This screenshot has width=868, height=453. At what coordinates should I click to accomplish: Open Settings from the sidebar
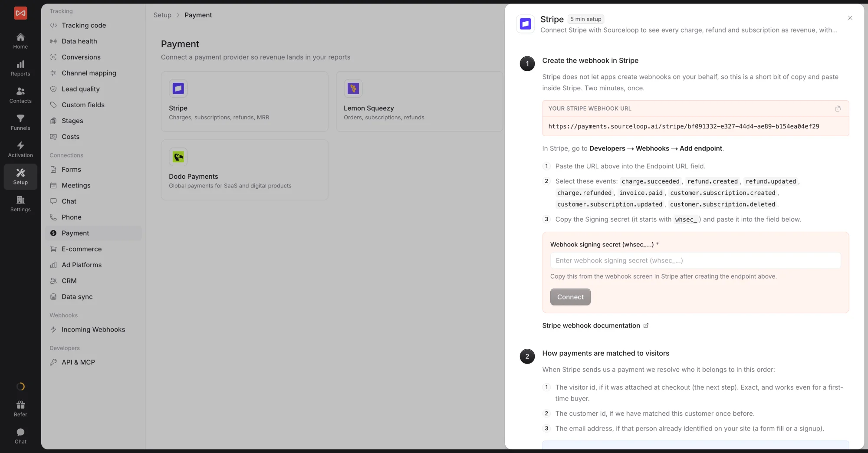(20, 204)
